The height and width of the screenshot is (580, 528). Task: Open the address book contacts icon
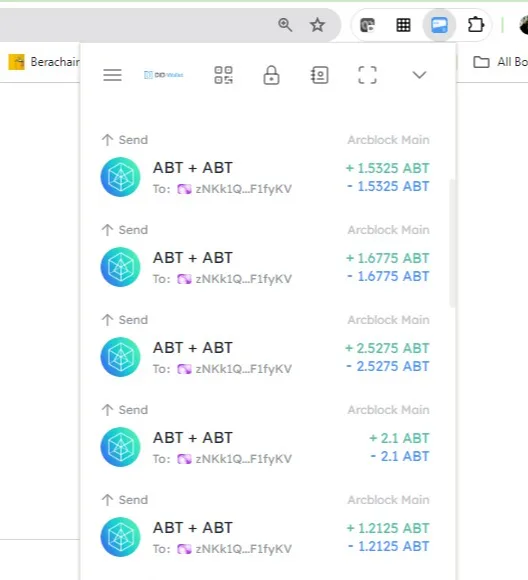click(x=319, y=75)
